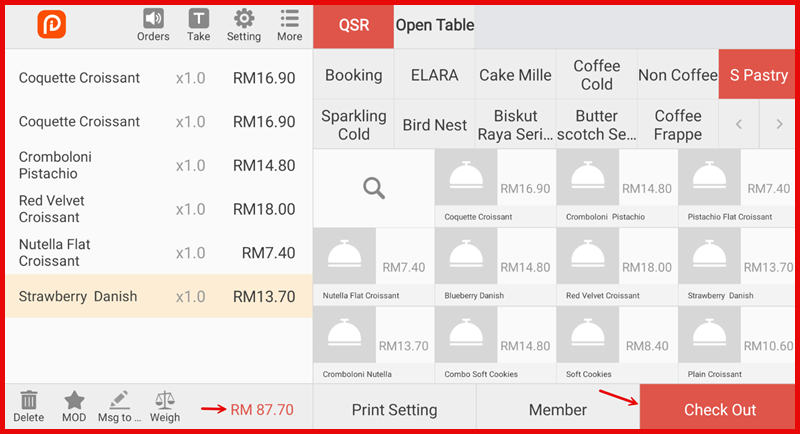Click the product search magnifier icon
Screen dimensions: 800x434
click(x=374, y=187)
